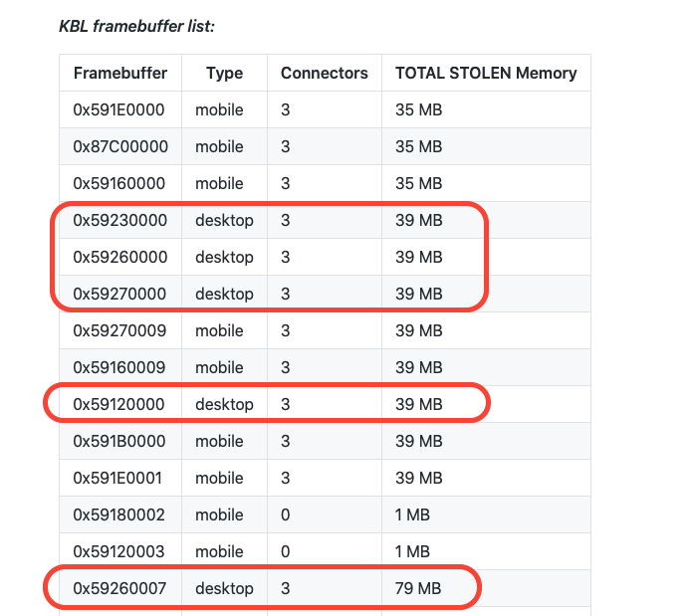Screen dimensions: 697x616
Task: Select the 0x59260007 desktop framebuffer
Action: tap(118, 588)
